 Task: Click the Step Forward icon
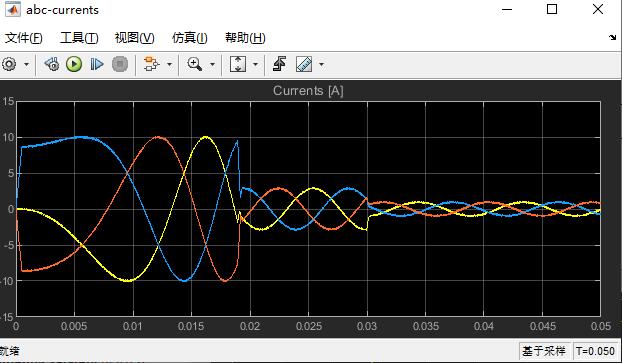click(x=97, y=64)
